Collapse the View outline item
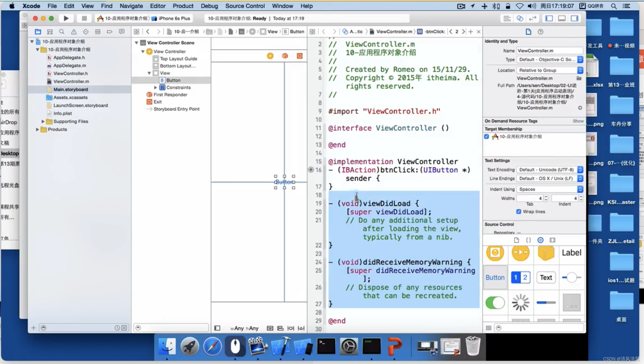The width and height of the screenshot is (644, 364). (149, 73)
